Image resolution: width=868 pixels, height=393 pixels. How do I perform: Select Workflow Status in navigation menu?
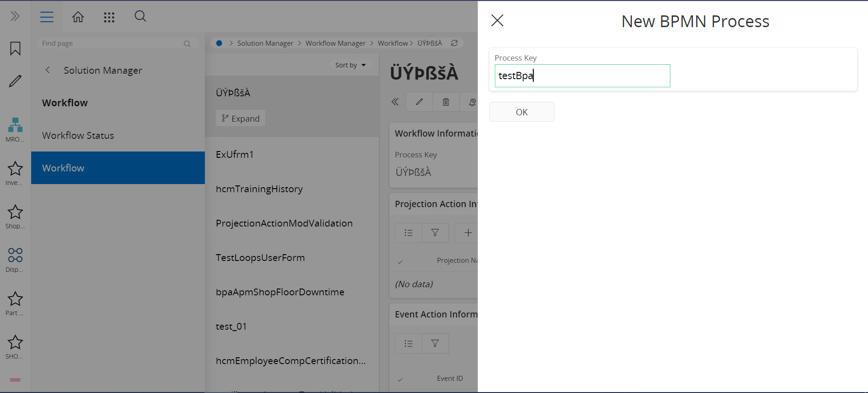[78, 136]
